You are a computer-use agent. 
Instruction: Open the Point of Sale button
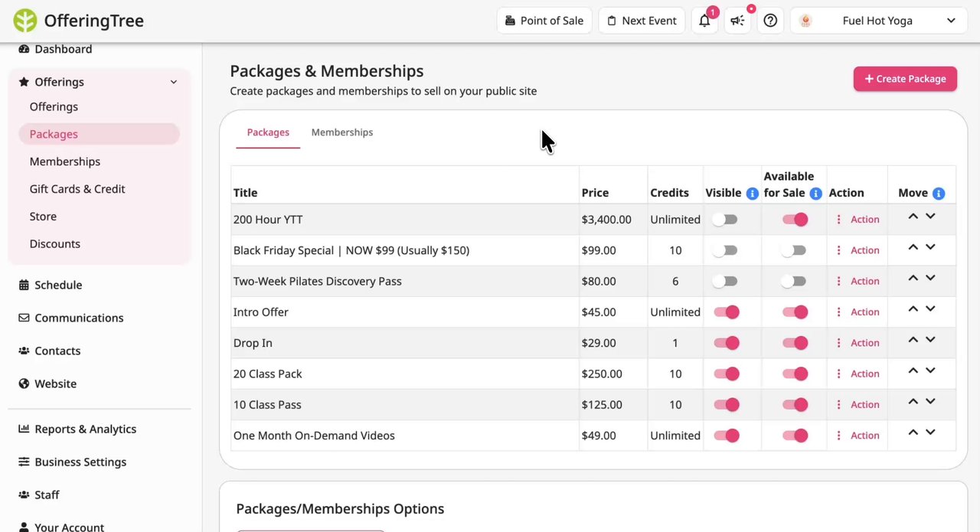click(x=544, y=21)
